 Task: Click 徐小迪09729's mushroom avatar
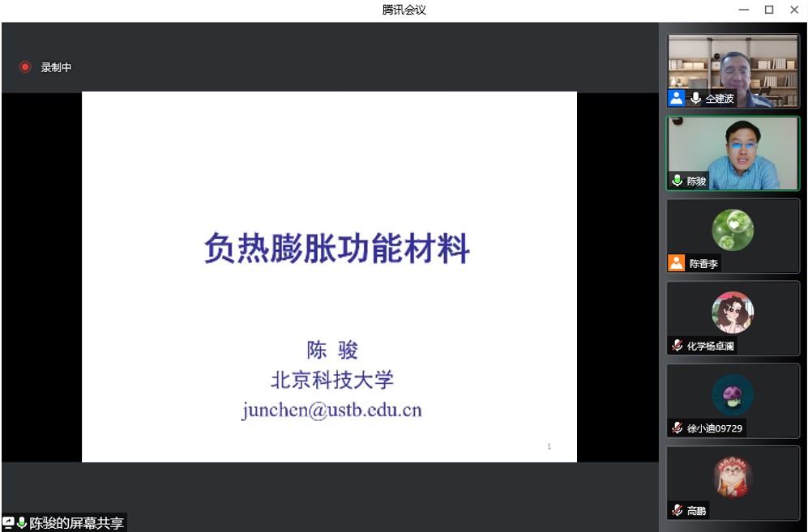733,395
